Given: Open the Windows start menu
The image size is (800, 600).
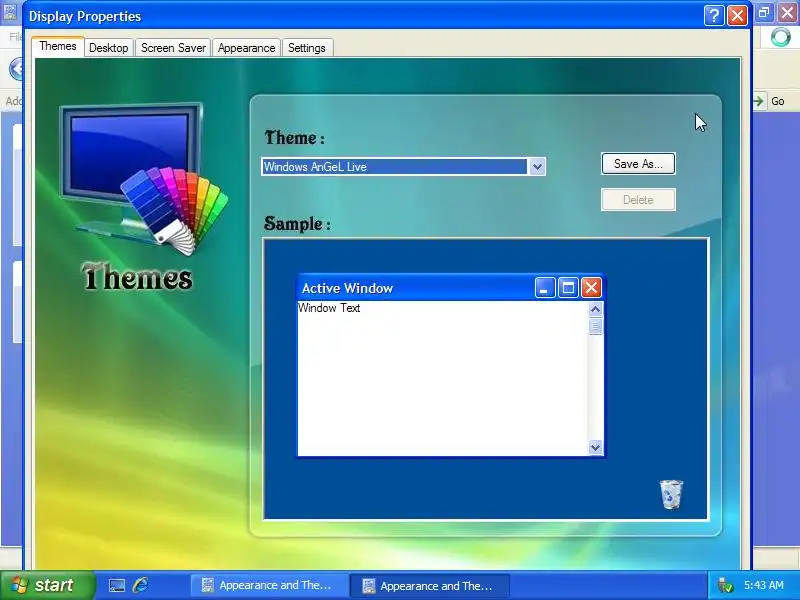Looking at the screenshot, I should tap(47, 585).
